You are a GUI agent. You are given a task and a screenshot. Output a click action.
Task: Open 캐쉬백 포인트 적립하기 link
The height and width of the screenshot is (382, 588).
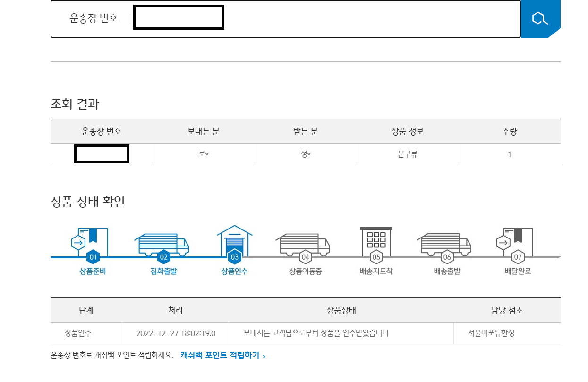(x=223, y=356)
